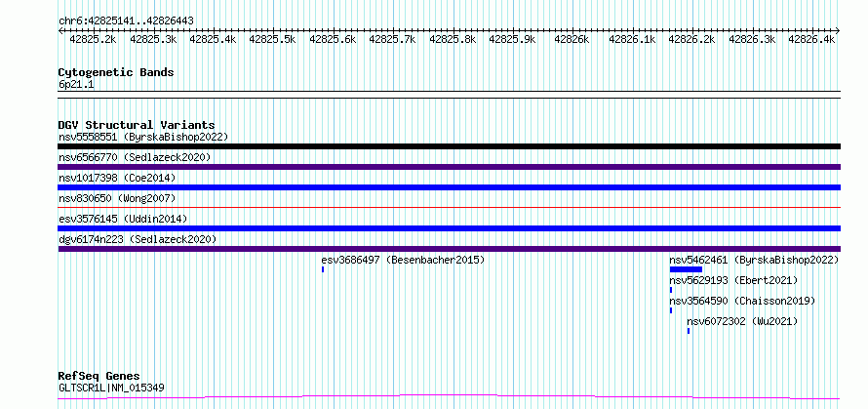868x409 pixels.
Task: Click the DGV Structural Variants track title
Action: (x=137, y=125)
